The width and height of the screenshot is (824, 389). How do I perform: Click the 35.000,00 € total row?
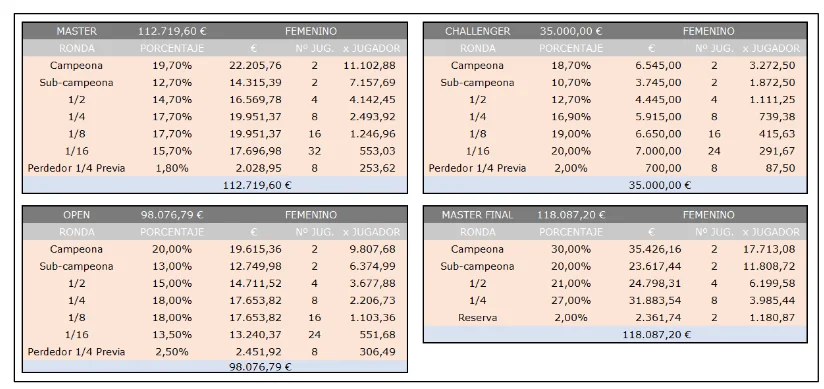pos(615,185)
